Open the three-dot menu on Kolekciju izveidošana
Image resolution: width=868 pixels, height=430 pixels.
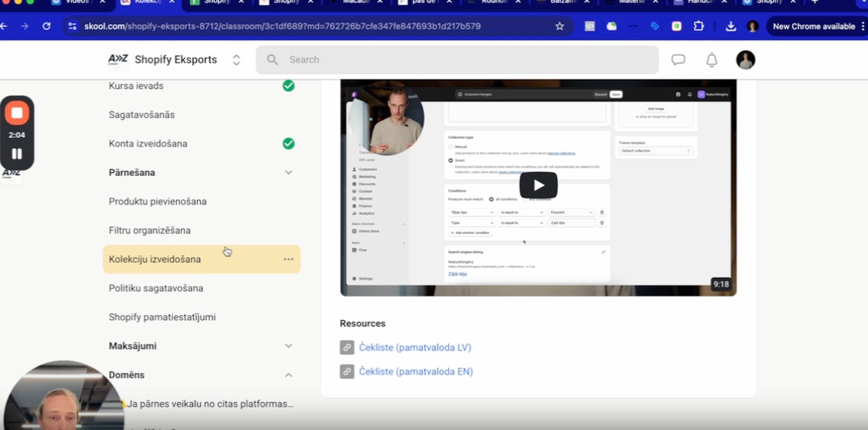[288, 259]
